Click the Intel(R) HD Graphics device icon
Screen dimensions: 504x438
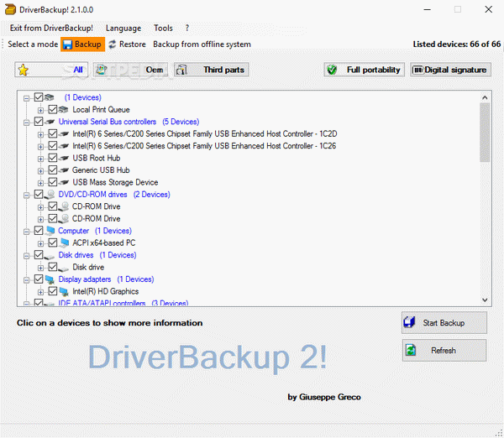[64, 291]
